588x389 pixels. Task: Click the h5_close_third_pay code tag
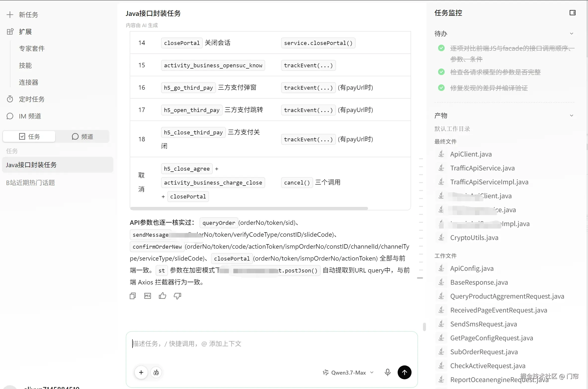click(193, 132)
